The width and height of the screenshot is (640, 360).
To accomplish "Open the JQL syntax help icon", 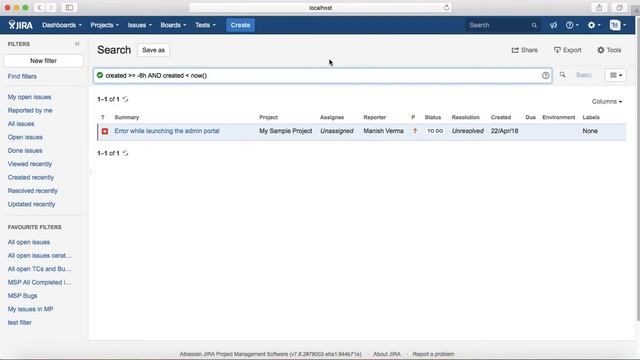I will pyautogui.click(x=545, y=76).
